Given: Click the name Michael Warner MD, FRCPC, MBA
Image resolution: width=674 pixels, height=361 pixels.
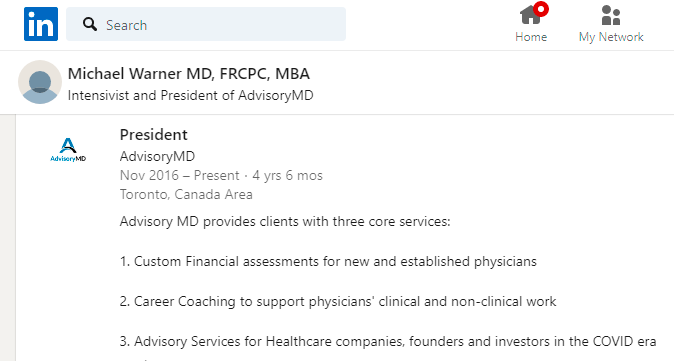Looking at the screenshot, I should (x=189, y=74).
